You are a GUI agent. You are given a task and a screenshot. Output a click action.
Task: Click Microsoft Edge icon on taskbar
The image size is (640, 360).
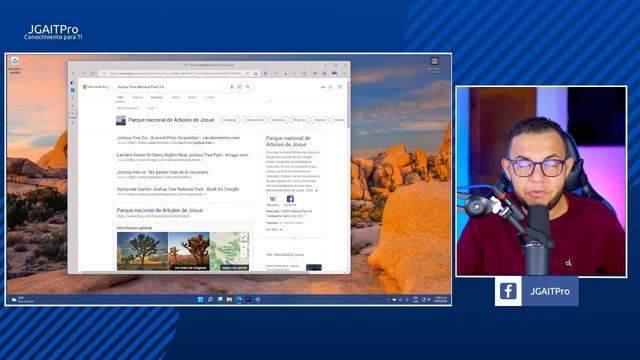coord(239,300)
